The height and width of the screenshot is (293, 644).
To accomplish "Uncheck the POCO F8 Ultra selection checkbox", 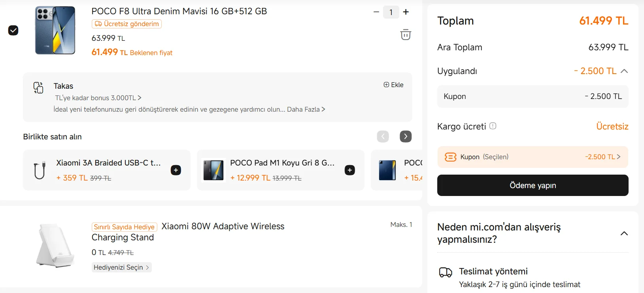I will click(x=13, y=30).
